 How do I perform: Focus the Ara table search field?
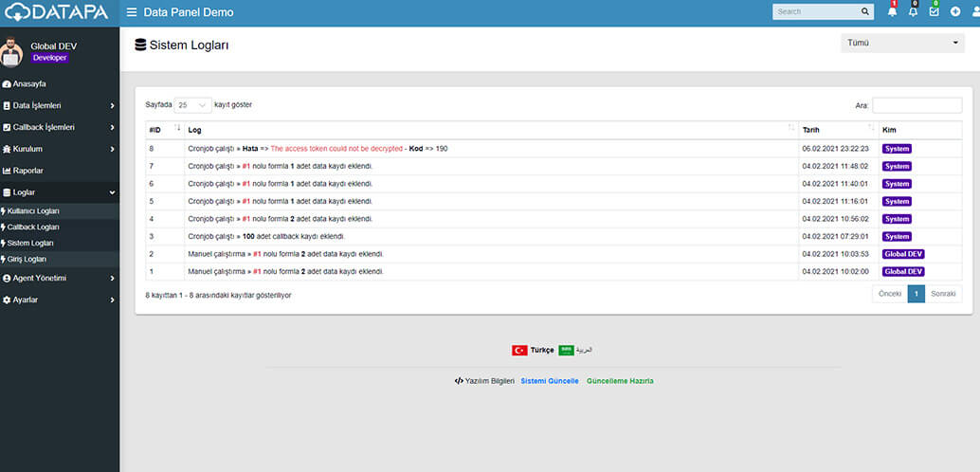[x=916, y=105]
